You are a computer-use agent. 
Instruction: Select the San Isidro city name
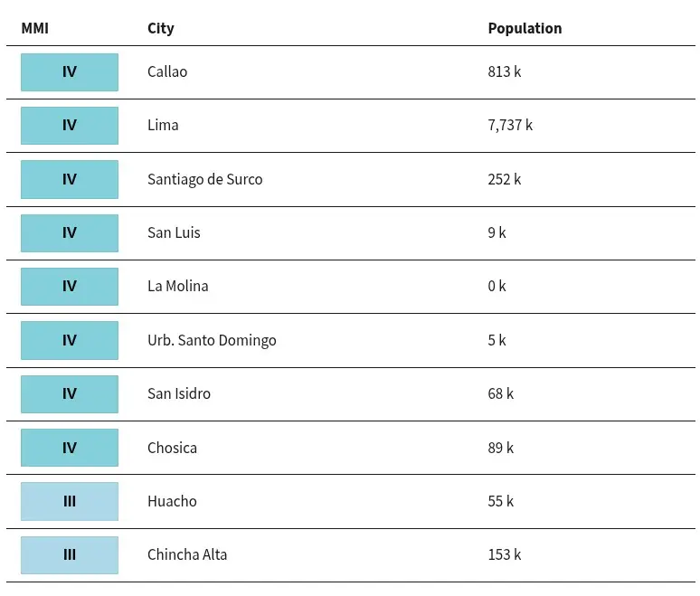179,393
